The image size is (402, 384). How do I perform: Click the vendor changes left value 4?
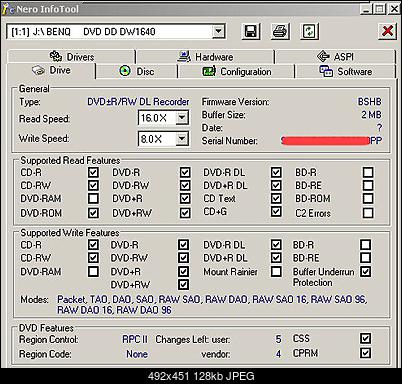point(278,354)
